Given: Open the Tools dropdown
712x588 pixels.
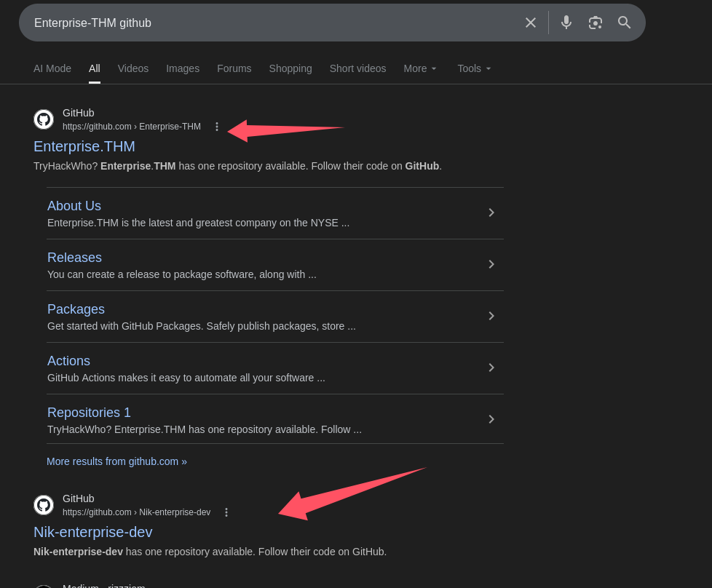Looking at the screenshot, I should (x=475, y=68).
